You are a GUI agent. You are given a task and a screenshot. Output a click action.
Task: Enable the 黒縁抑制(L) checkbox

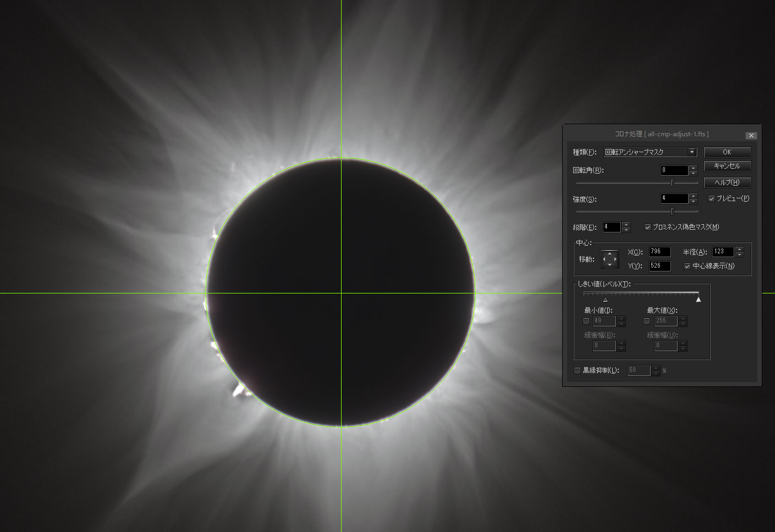[x=577, y=370]
